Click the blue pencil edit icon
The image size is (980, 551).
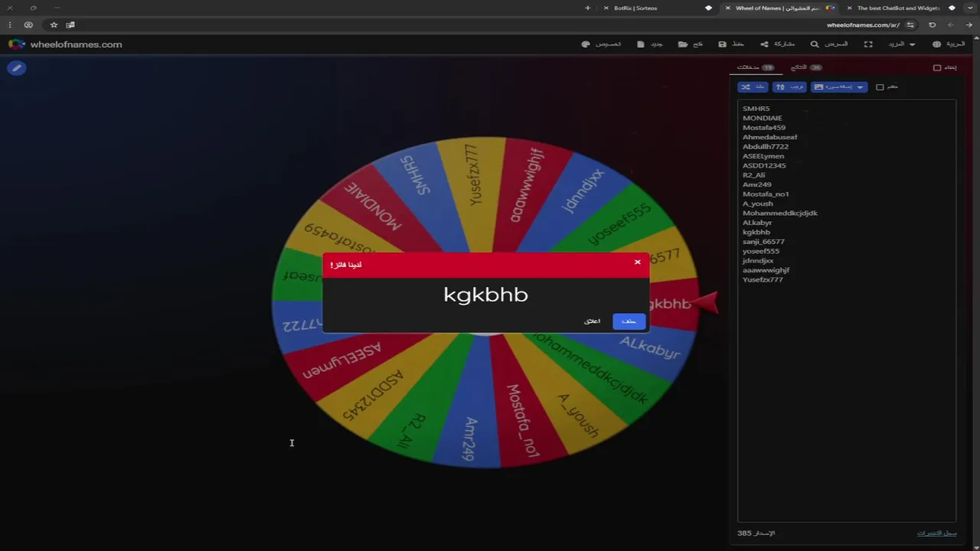pyautogui.click(x=16, y=68)
